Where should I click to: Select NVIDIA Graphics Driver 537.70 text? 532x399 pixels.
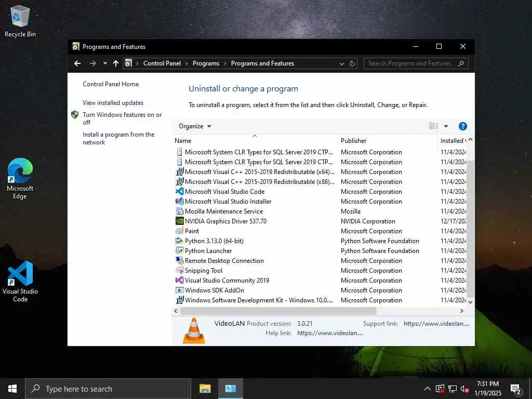point(225,221)
